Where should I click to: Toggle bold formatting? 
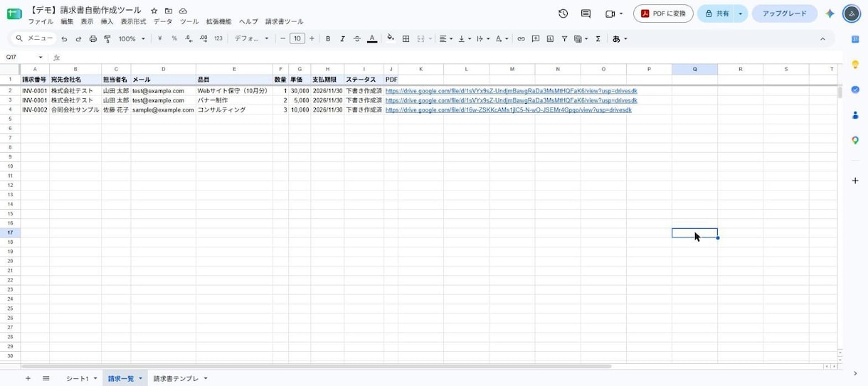(328, 39)
